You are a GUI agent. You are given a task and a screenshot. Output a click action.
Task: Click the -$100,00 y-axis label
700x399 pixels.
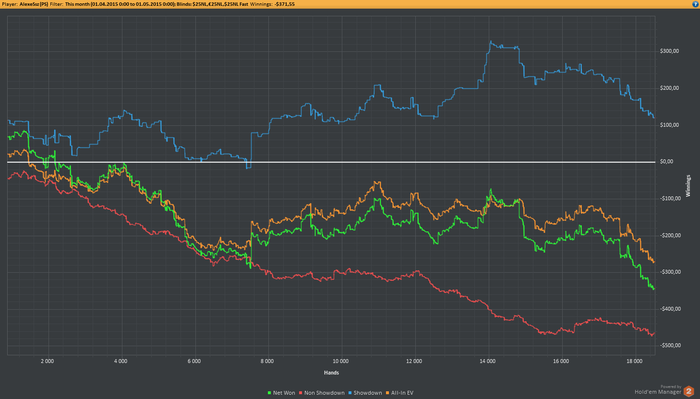pos(671,198)
